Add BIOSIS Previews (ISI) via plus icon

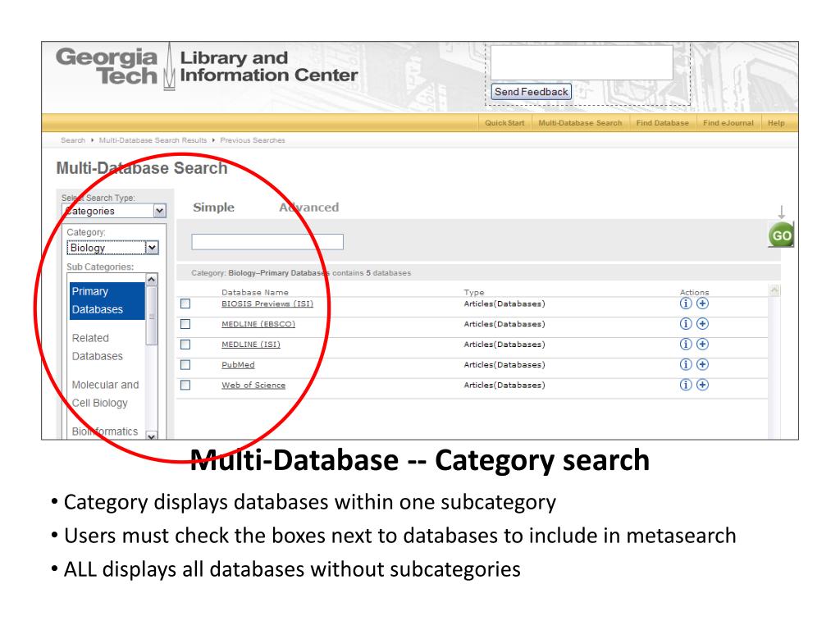702,304
